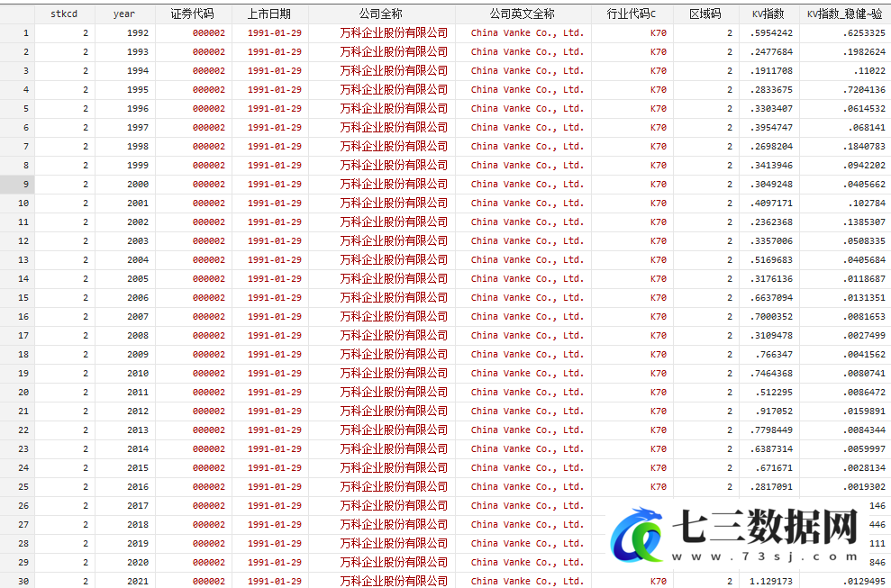
Task: Select the year column header
Action: 124,14
